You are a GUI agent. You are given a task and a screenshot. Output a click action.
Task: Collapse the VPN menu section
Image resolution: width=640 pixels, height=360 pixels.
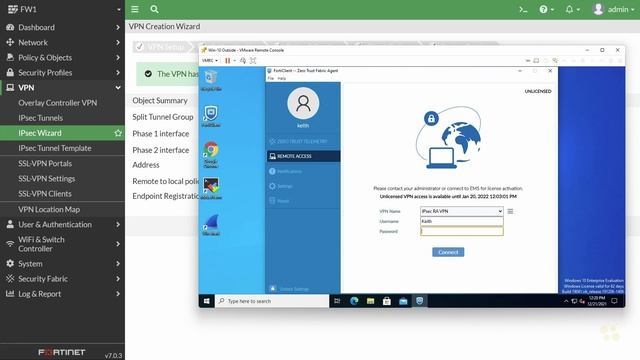(62, 88)
